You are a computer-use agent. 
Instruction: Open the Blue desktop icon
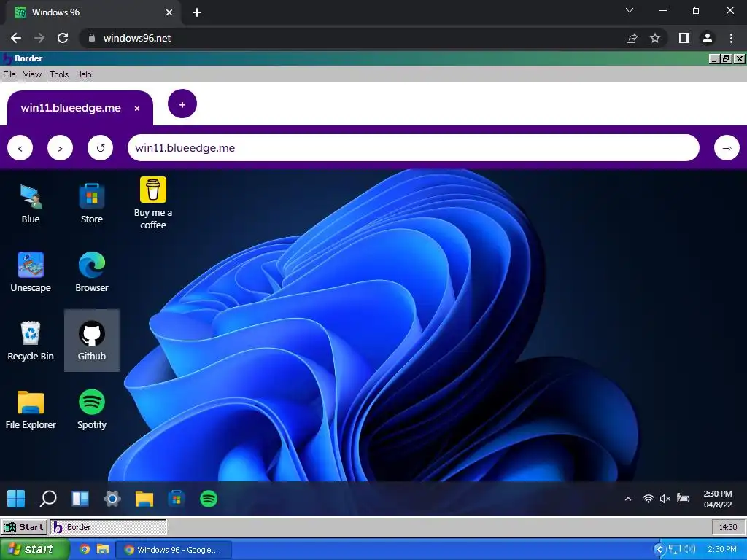[x=31, y=204]
